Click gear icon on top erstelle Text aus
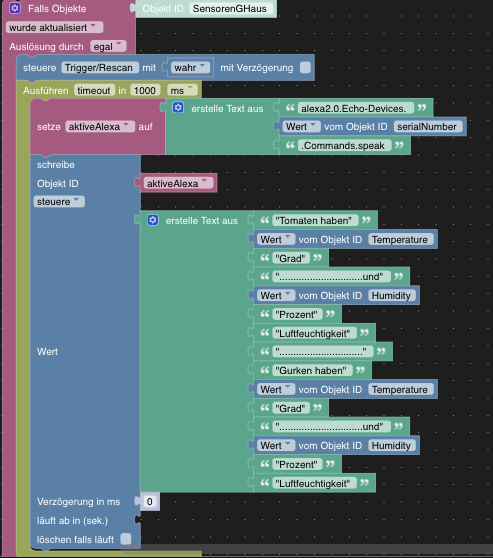The width and height of the screenshot is (493, 558). (x=178, y=107)
